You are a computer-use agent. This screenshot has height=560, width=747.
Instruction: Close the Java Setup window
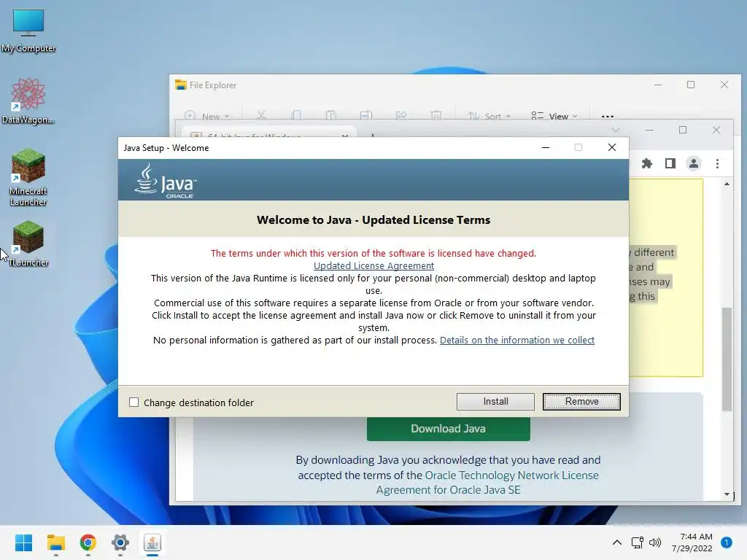coord(612,147)
